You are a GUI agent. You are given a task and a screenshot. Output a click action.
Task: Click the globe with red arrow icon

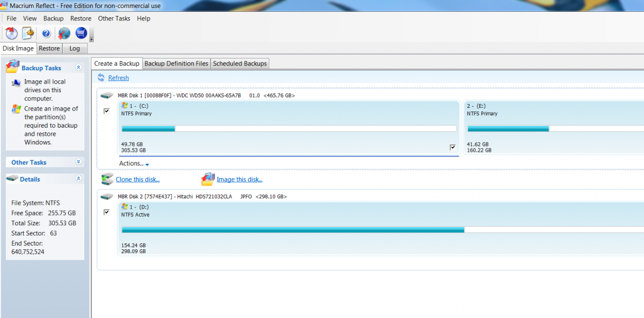[x=64, y=33]
